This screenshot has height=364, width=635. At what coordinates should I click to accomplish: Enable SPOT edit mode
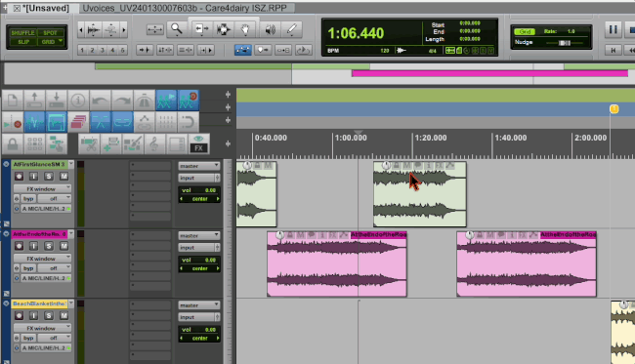pyautogui.click(x=50, y=33)
